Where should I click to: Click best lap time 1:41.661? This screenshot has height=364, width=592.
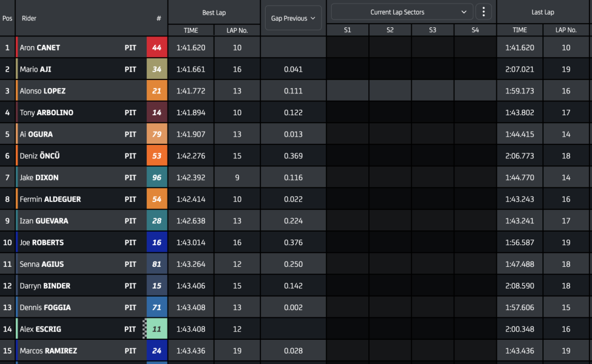(190, 69)
